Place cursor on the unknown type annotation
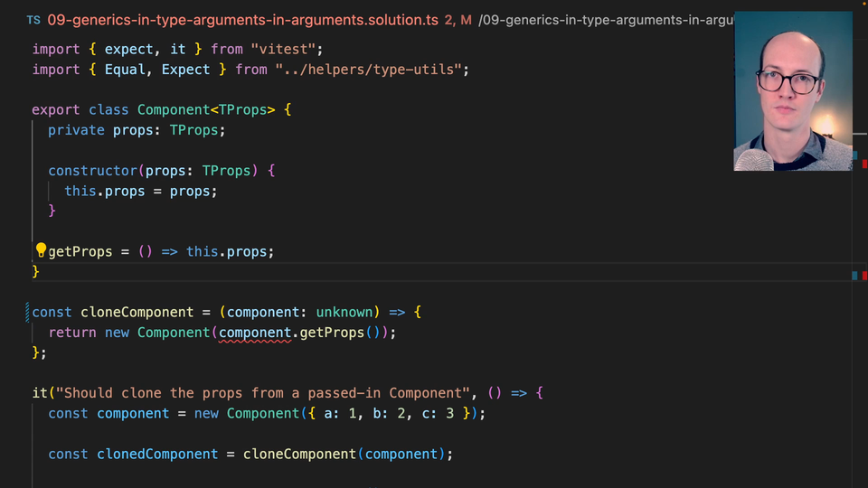 pos(344,312)
